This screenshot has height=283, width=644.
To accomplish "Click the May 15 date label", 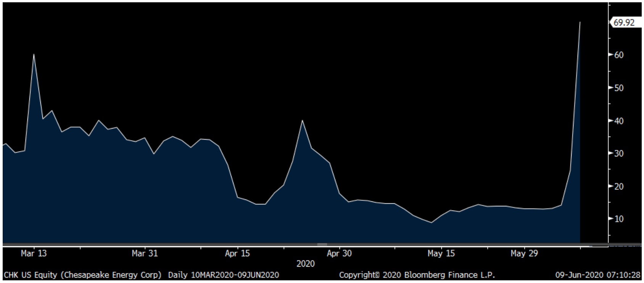I will [441, 254].
